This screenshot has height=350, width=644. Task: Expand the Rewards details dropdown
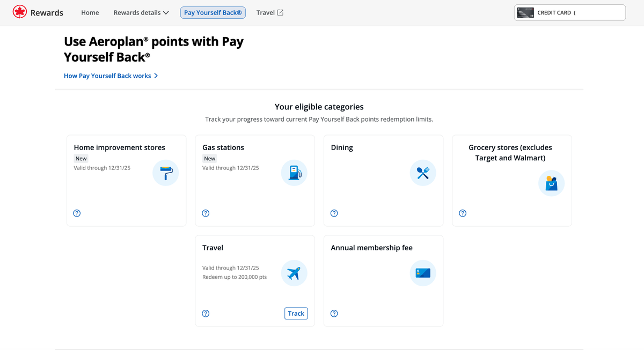[x=141, y=12]
